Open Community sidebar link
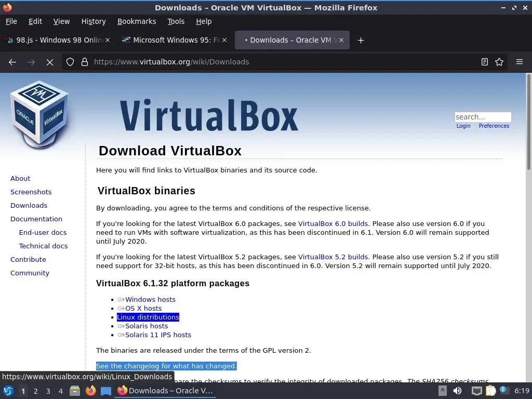The width and height of the screenshot is (532, 399). click(x=30, y=273)
